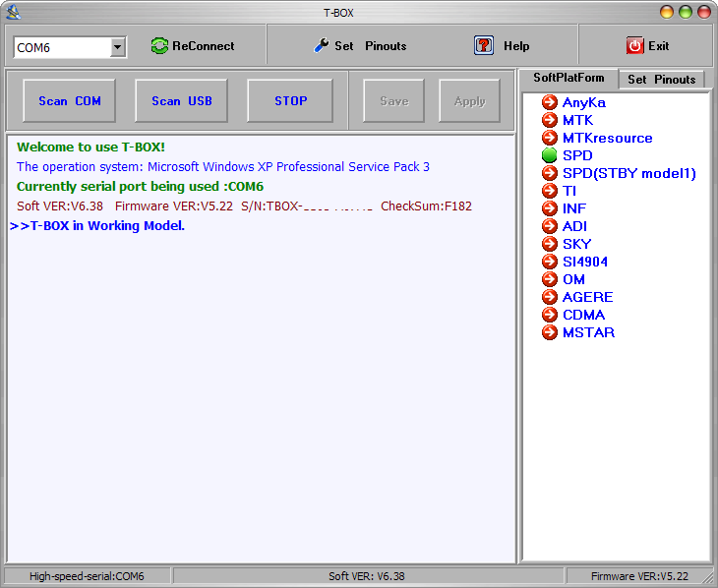Click the 'Welcome to use T-BOX!' log line

pos(90,147)
